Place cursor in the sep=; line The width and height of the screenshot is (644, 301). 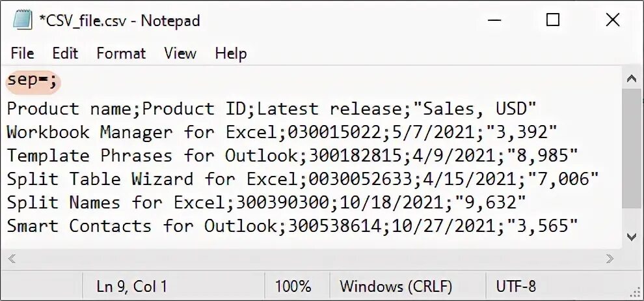[33, 81]
